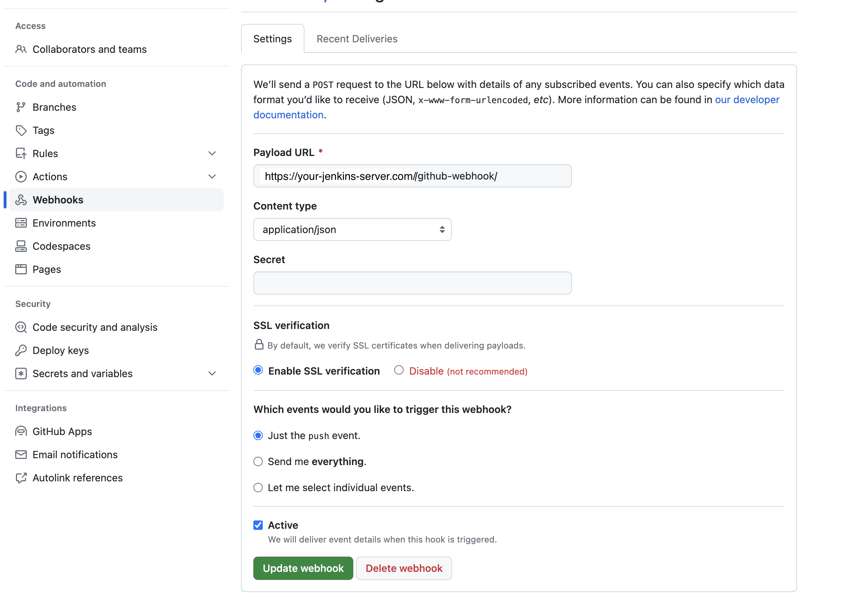Uncheck the Active checkbox
868x595 pixels.
pos(258,525)
